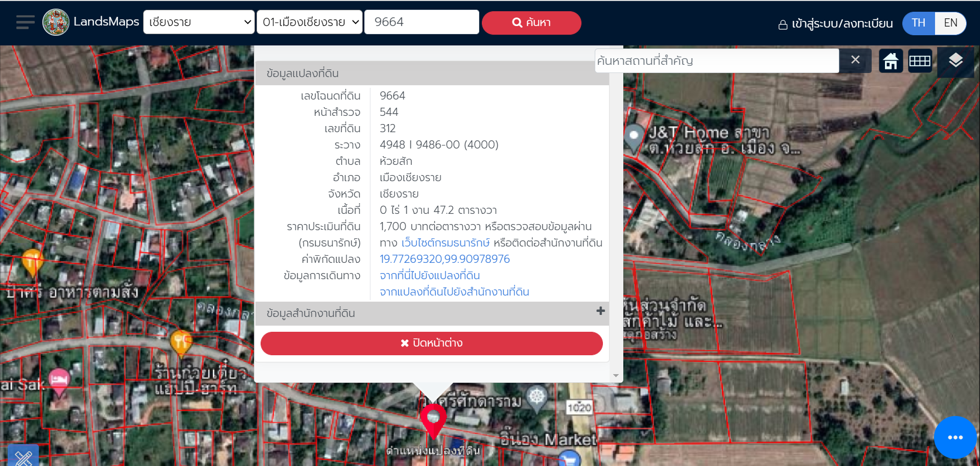The image size is (980, 466).
Task: Click the land number value 312
Action: (387, 128)
